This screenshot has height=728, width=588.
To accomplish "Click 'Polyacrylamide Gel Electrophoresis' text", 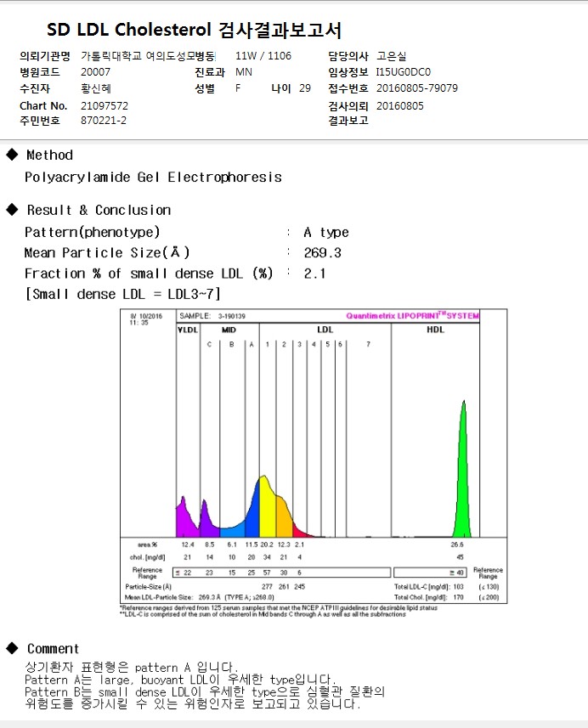I will coord(153,178).
